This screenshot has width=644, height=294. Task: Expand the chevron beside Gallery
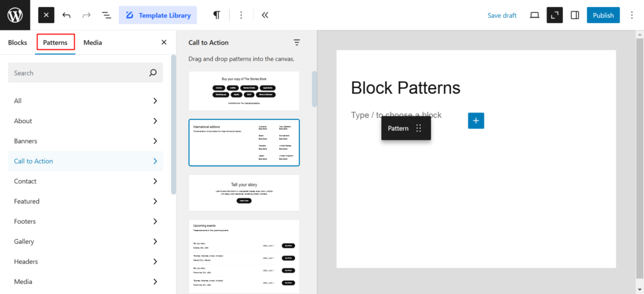pyautogui.click(x=155, y=241)
